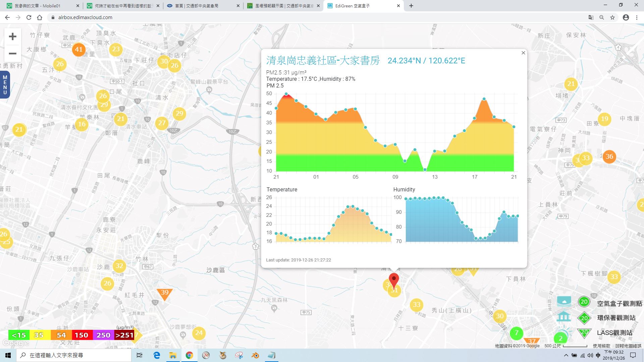Select the orange 41 air sensor marker

tap(78, 50)
